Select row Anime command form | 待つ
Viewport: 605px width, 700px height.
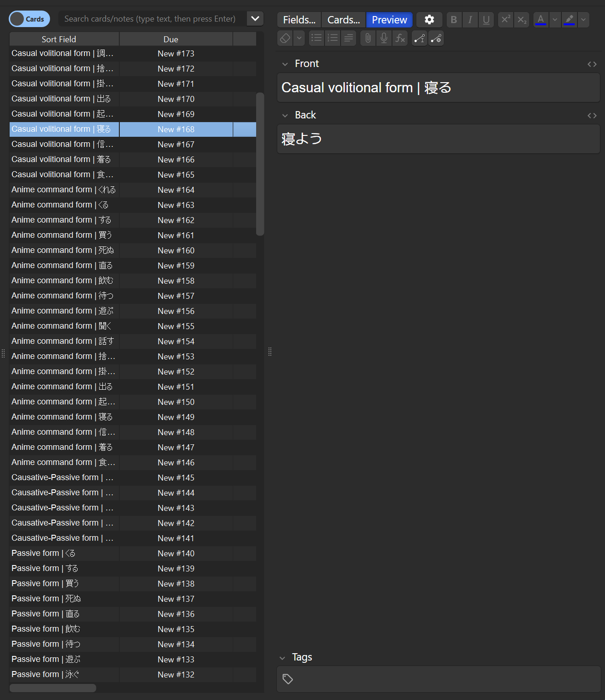[133, 296]
